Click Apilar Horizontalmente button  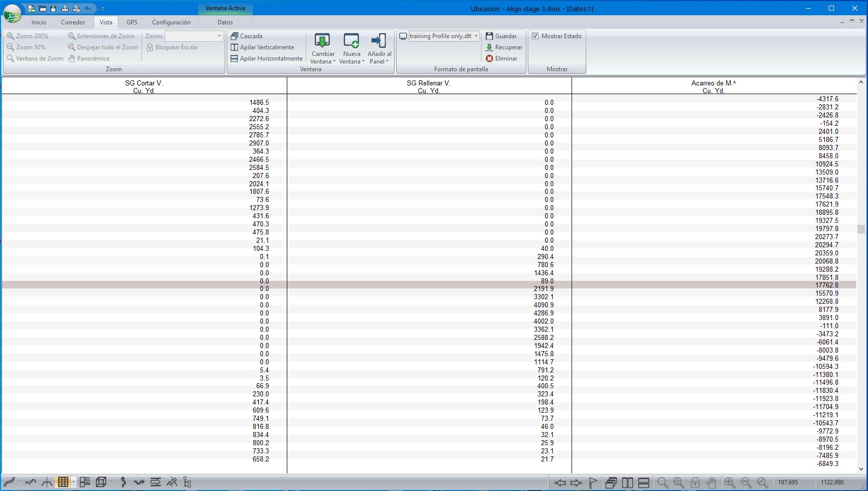pyautogui.click(x=266, y=59)
